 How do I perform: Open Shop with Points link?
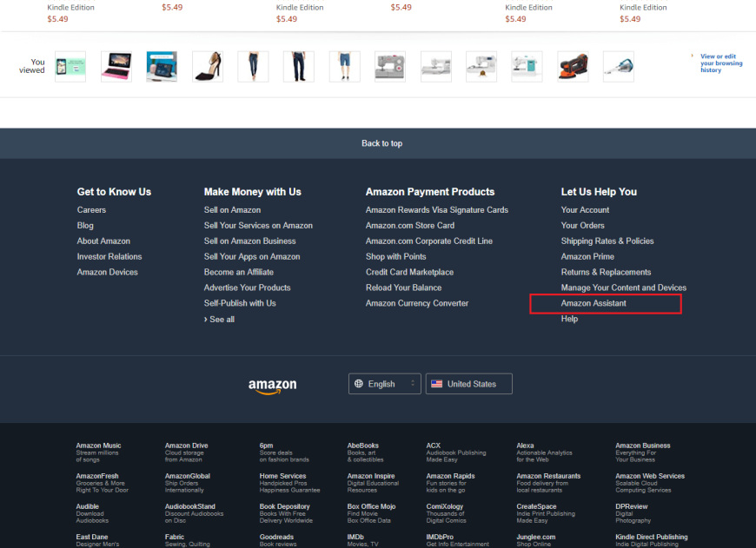396,256
